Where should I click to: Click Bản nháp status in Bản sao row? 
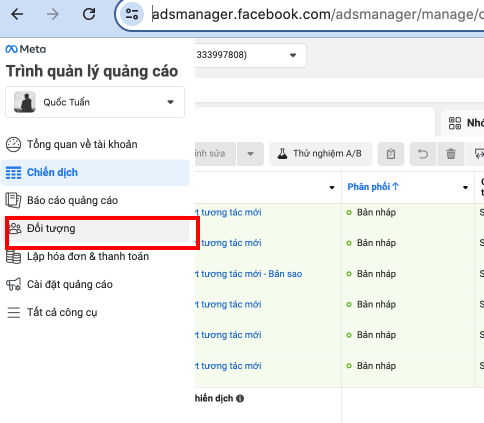376,274
